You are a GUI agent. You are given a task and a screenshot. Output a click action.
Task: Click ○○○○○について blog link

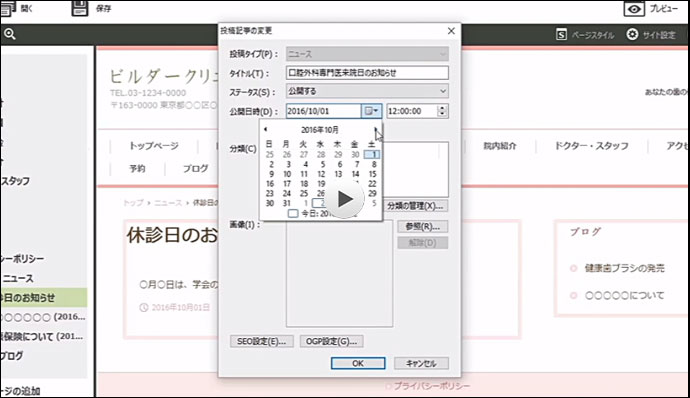[624, 295]
